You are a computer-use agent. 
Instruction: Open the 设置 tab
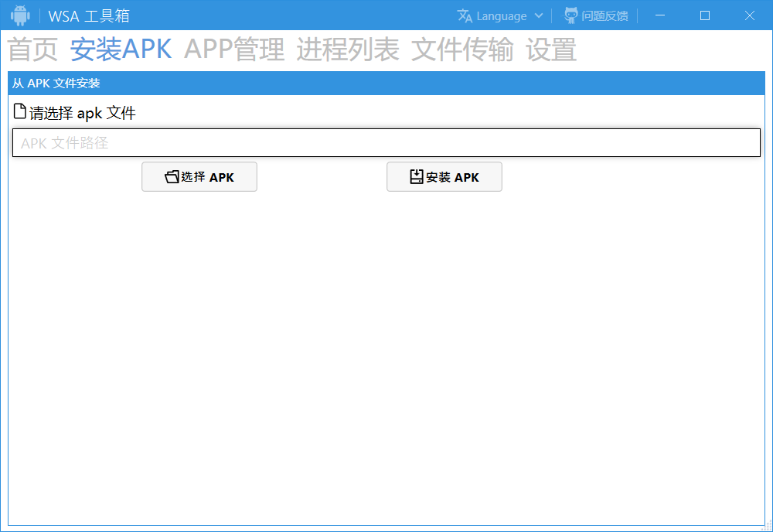[x=550, y=49]
